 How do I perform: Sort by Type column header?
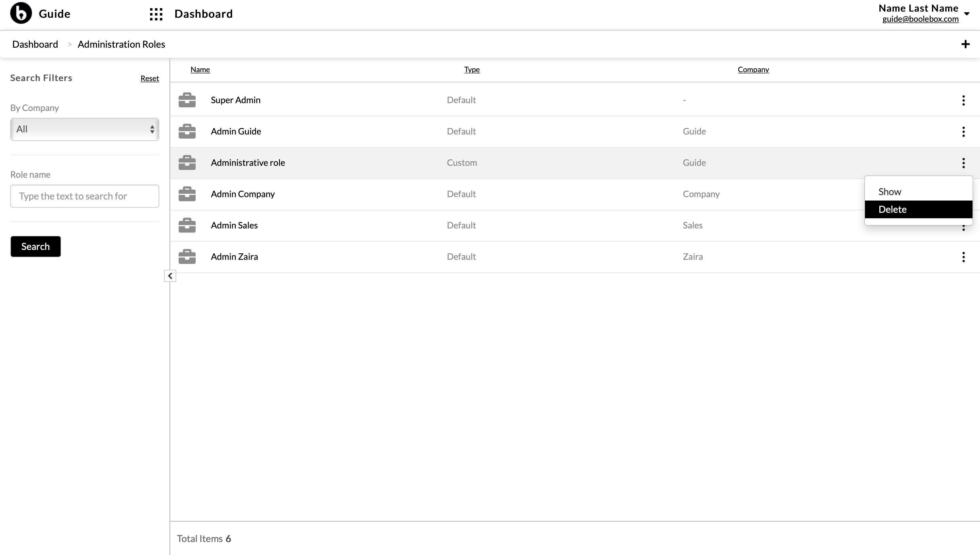pos(472,69)
